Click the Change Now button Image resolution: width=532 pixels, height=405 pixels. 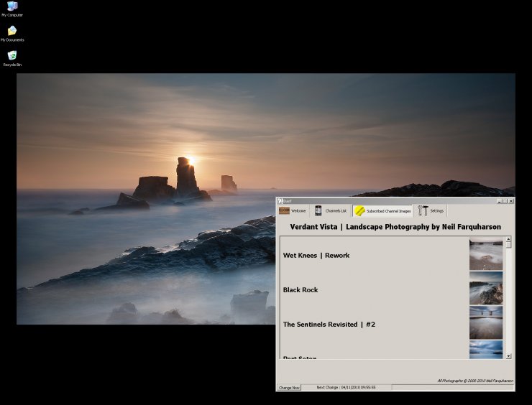[289, 387]
